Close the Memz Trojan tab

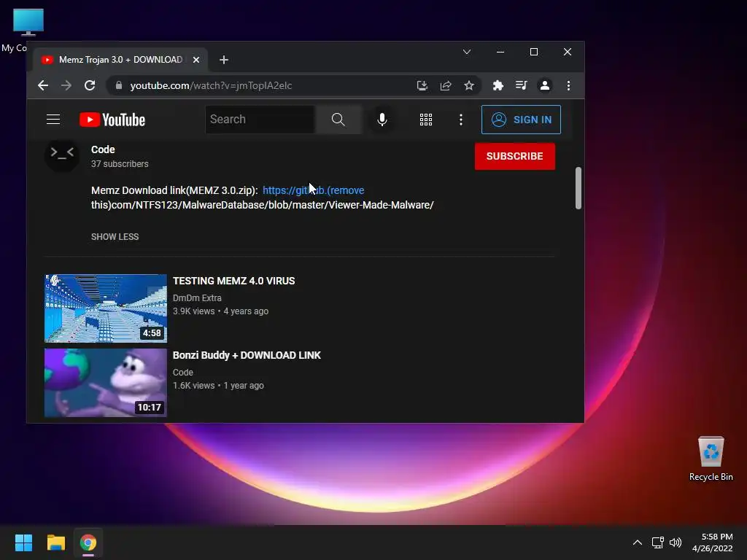(x=196, y=60)
